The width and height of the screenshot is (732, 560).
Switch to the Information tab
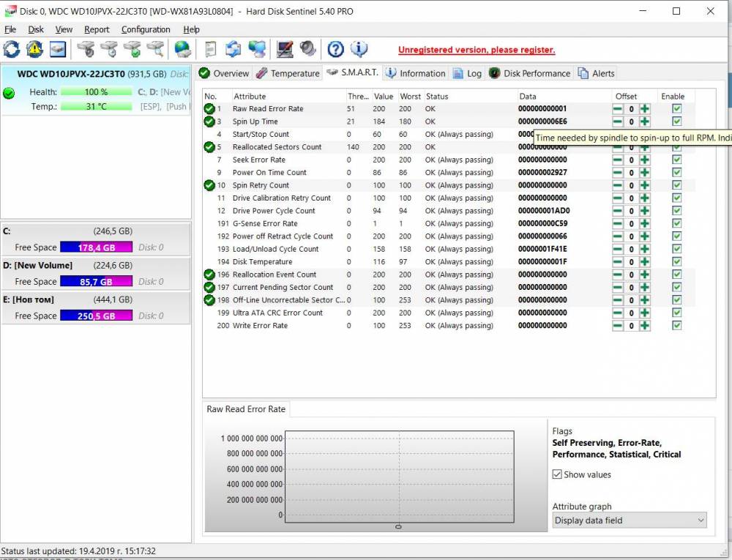pos(416,73)
